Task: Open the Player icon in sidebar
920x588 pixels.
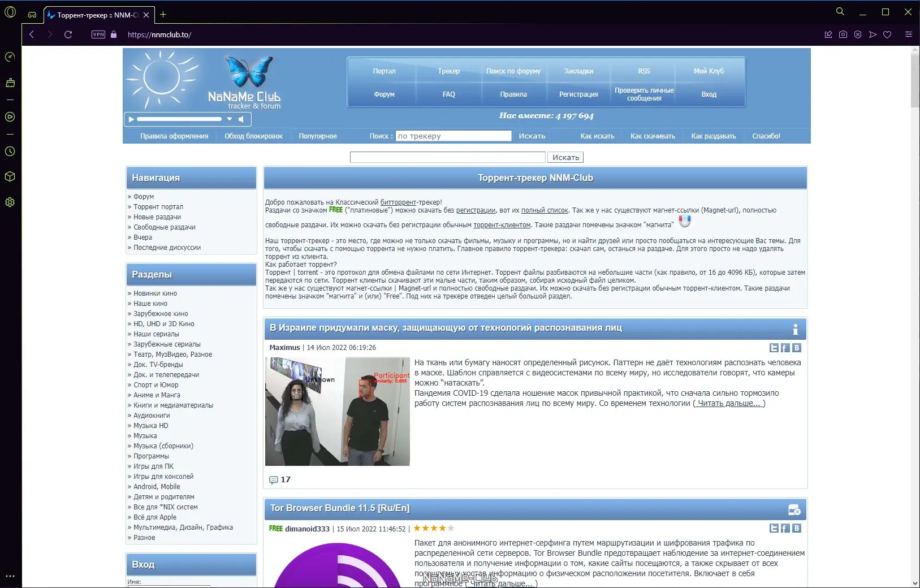Action: [10, 117]
